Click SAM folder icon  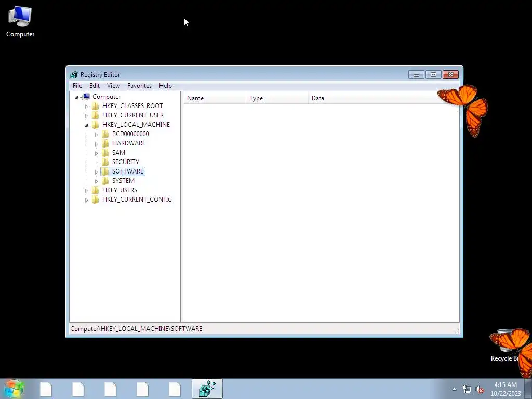(105, 153)
